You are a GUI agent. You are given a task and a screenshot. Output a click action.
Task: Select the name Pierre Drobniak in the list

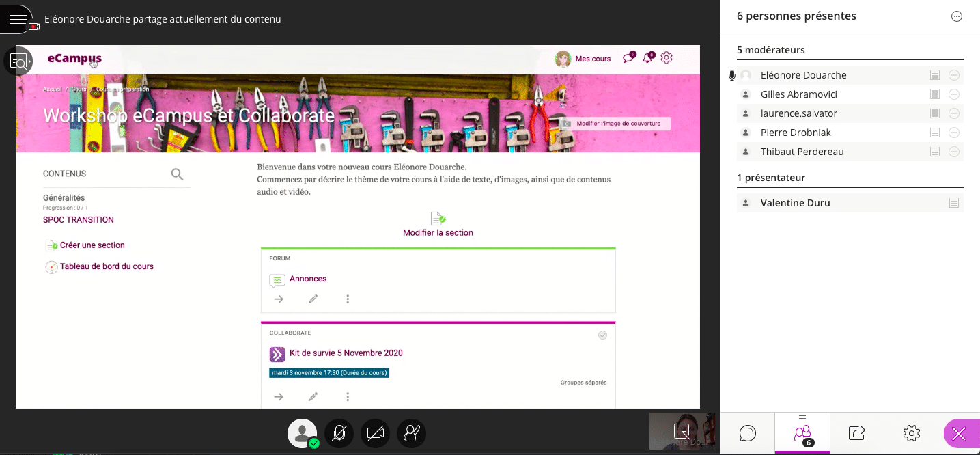pyautogui.click(x=796, y=133)
